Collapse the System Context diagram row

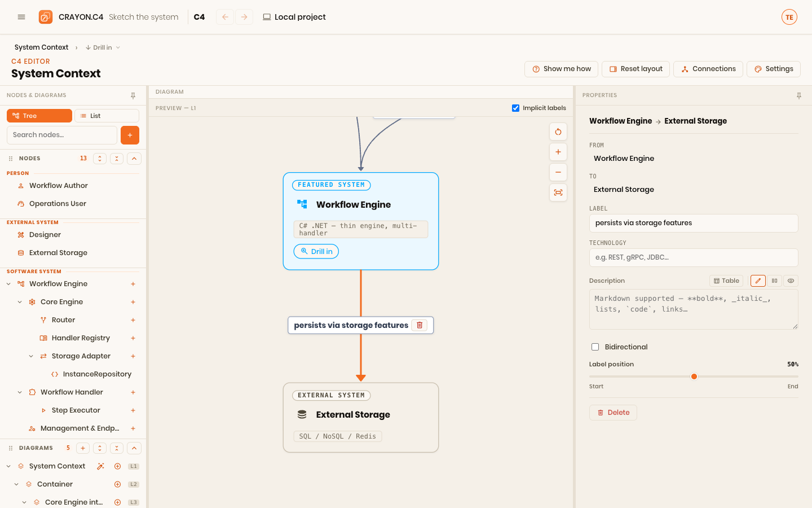[x=8, y=466]
